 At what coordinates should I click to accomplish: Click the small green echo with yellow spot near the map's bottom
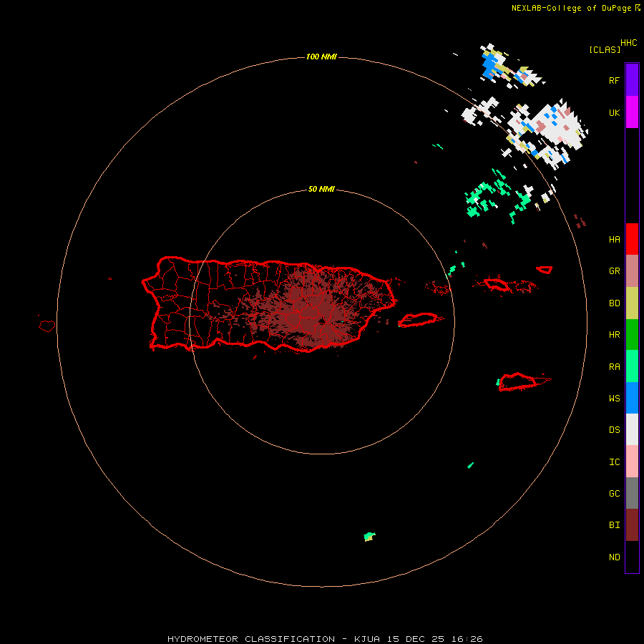369,537
